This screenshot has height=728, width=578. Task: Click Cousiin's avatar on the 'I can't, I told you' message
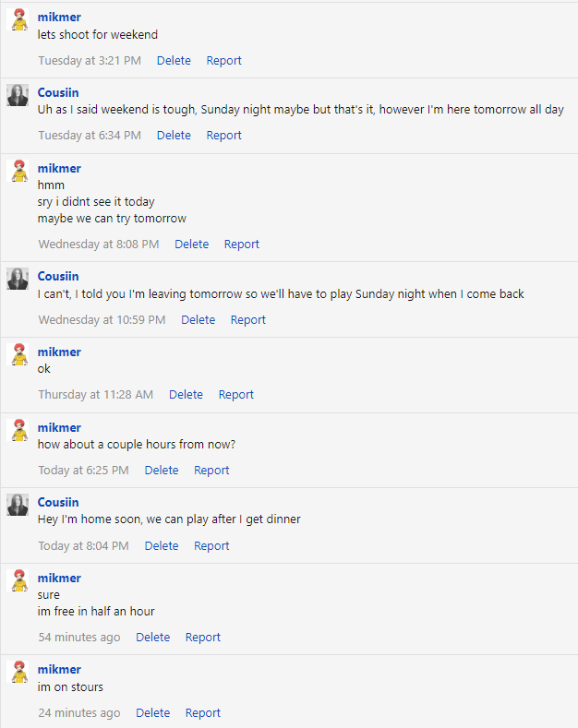pyautogui.click(x=18, y=279)
